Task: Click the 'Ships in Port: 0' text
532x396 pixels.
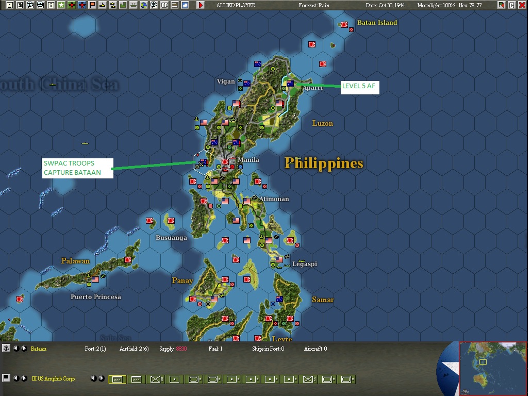Action: pos(268,349)
